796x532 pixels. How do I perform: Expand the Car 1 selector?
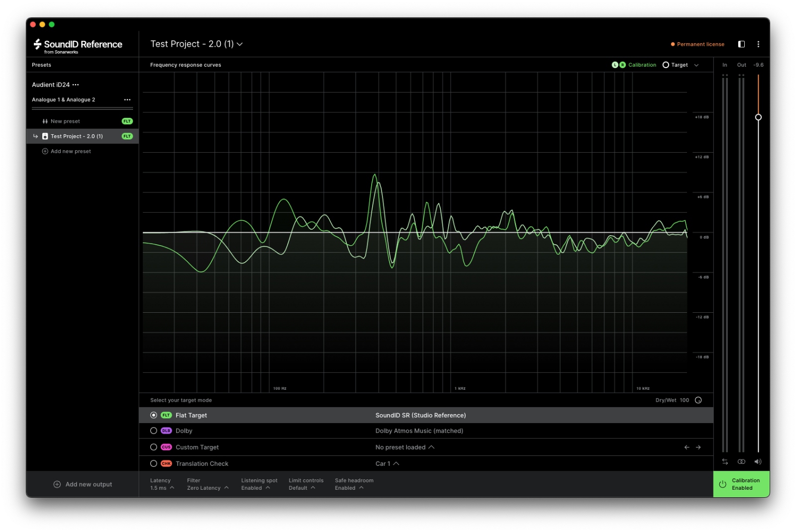[x=396, y=463]
